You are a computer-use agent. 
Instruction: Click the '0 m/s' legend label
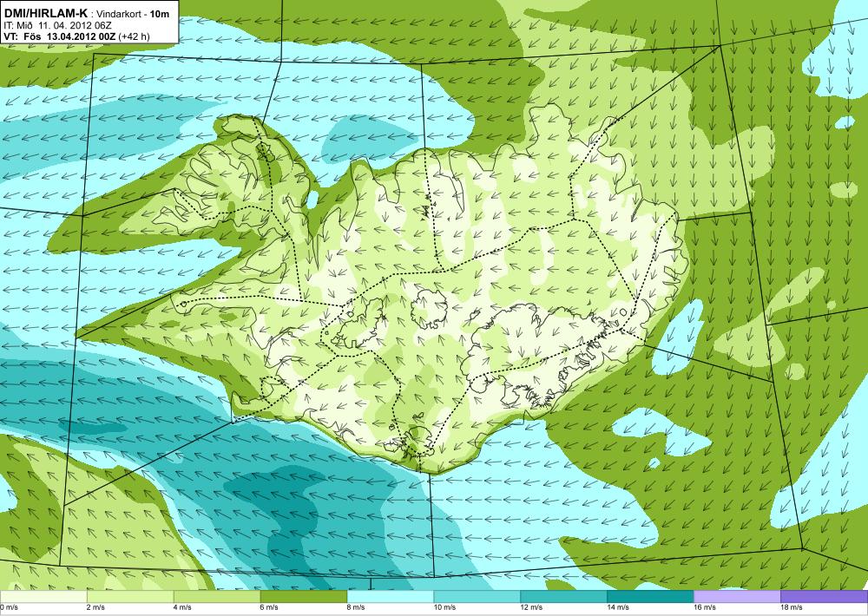[x=9, y=607]
